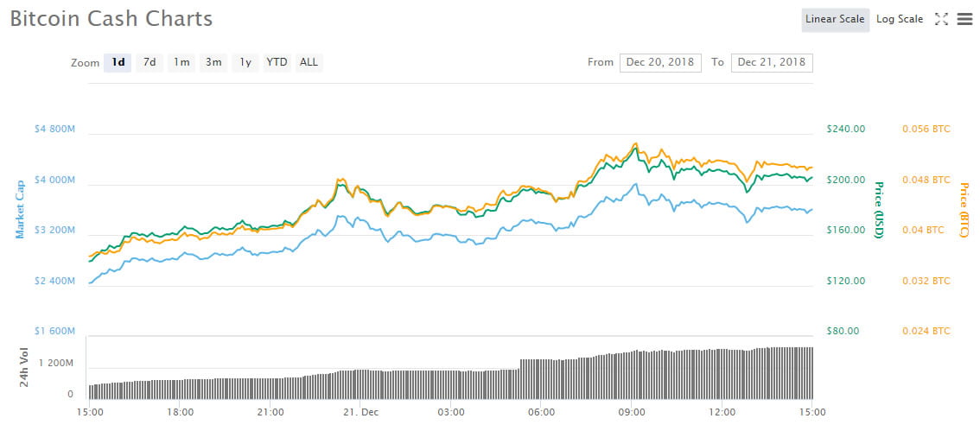Click the $3 200M market cap label
Viewport: 980px width, 431px height.
pos(54,231)
